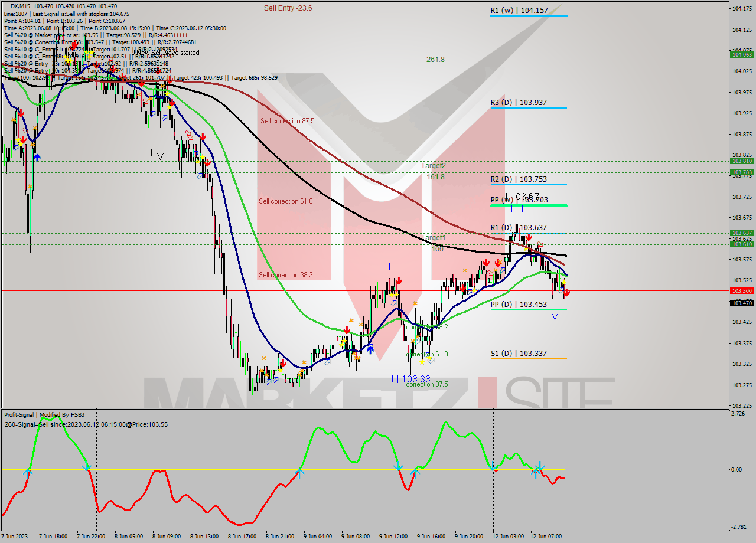Screen dimensions: 756x543
Task: Click the '12 Jun 07:00' time axis label
Action: coord(545,537)
